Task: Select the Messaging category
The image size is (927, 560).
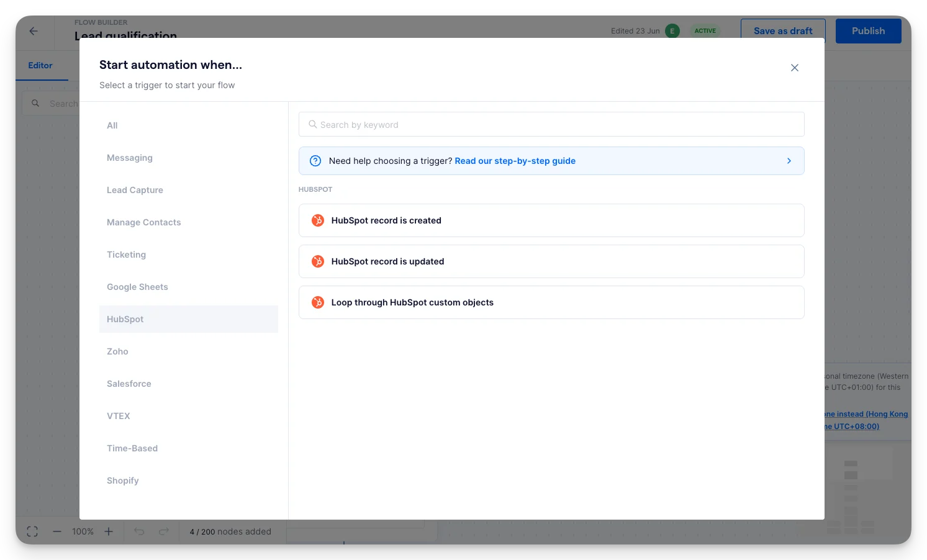Action: pyautogui.click(x=189, y=158)
